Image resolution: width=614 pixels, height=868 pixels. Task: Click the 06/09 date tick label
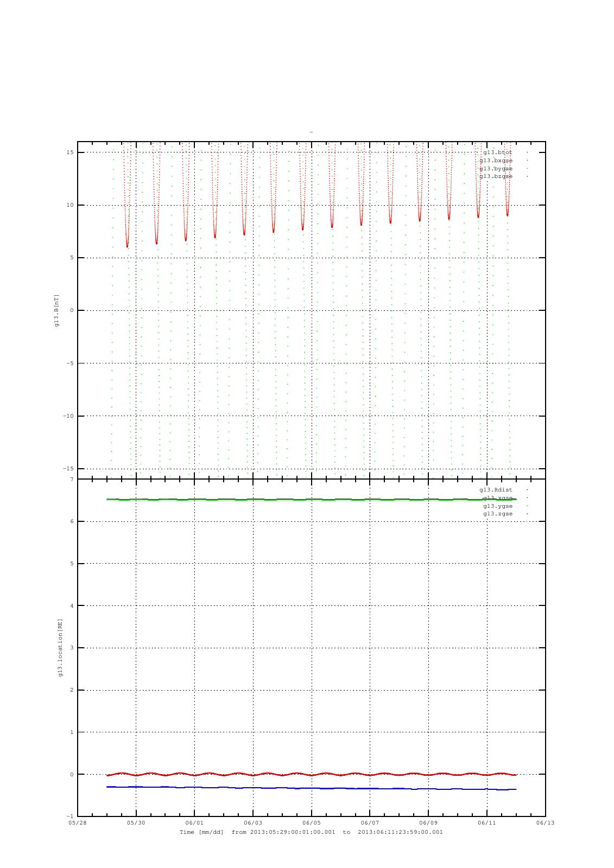pos(428,823)
